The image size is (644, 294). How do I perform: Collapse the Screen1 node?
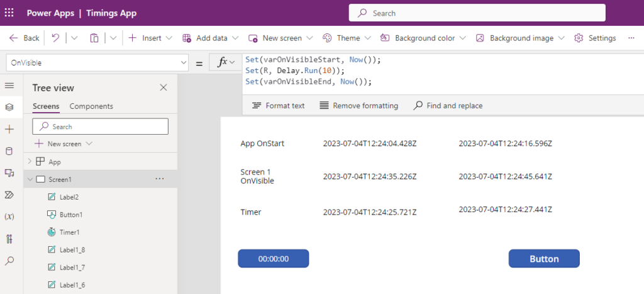tap(29, 179)
